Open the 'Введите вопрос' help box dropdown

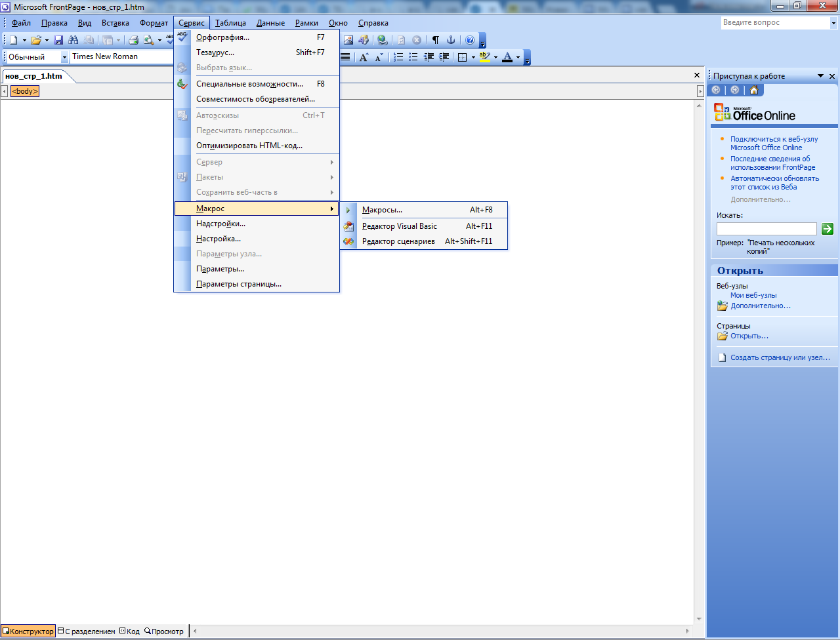tap(833, 22)
